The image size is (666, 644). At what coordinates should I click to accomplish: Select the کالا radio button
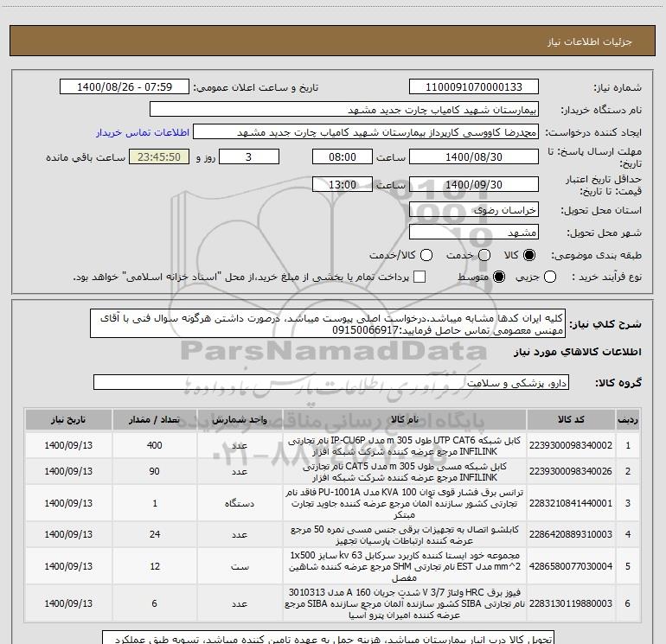(529, 255)
